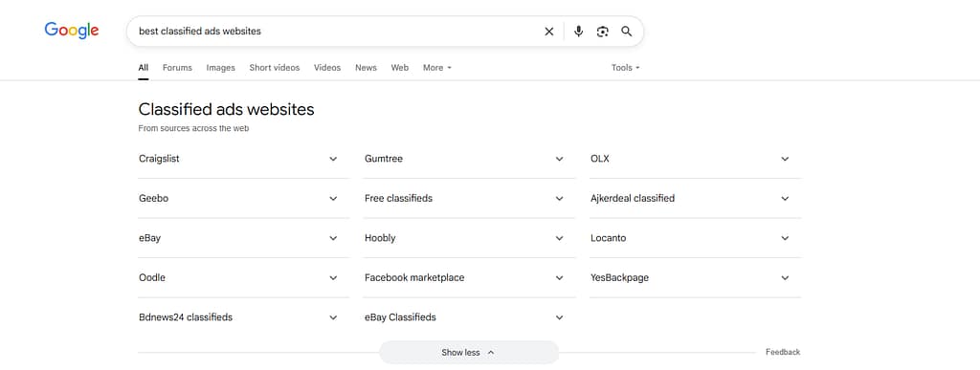This screenshot has height=370, width=980.
Task: Expand the Bdnews24 classifieds chevron
Action: coord(333,317)
